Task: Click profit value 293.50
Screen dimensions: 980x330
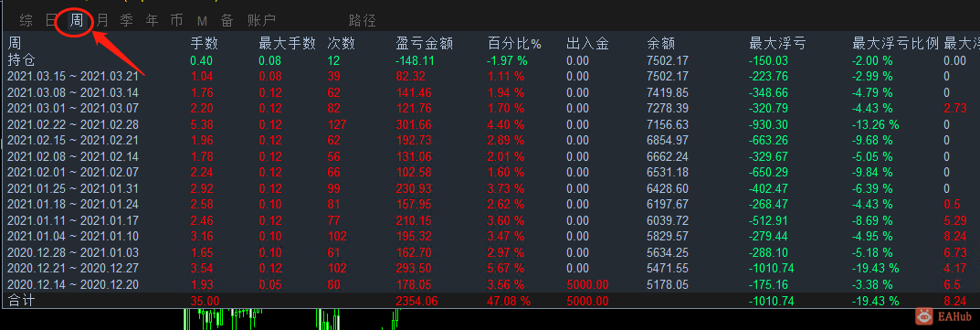Action: click(413, 268)
